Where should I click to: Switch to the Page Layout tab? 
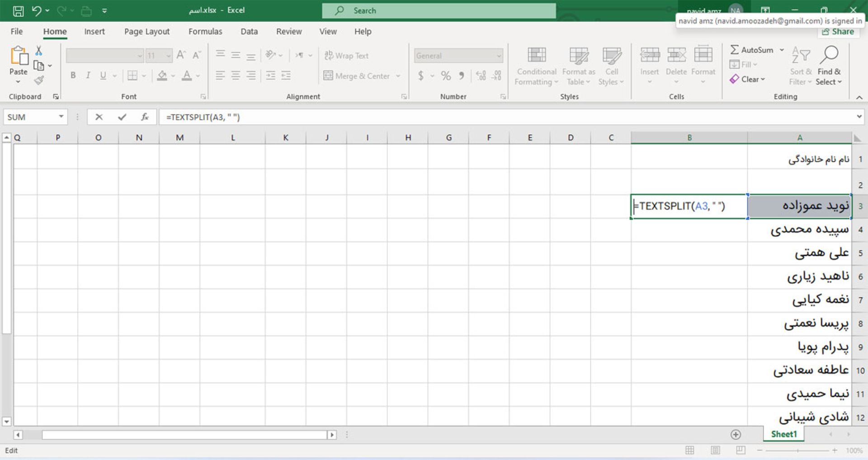click(x=146, y=32)
